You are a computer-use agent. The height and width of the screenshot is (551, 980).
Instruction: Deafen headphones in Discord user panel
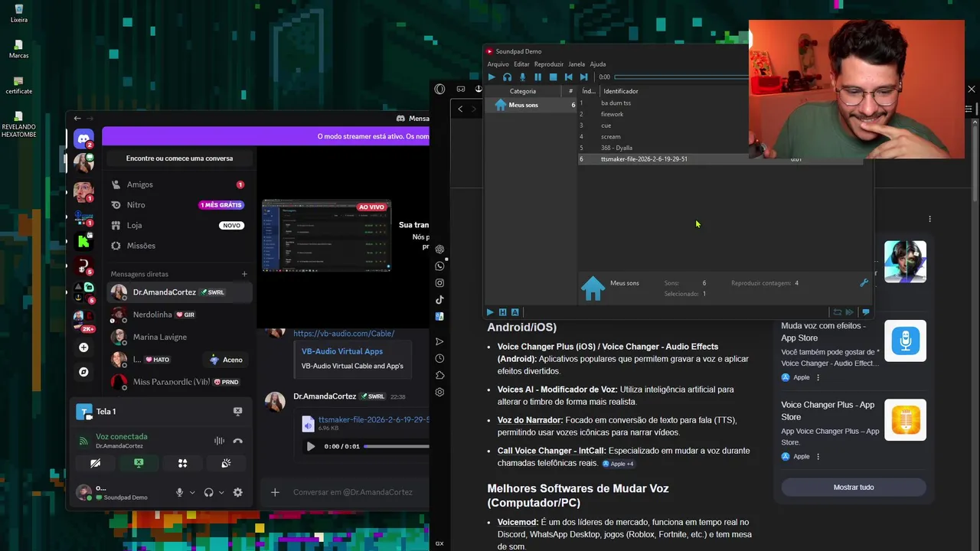[208, 493]
